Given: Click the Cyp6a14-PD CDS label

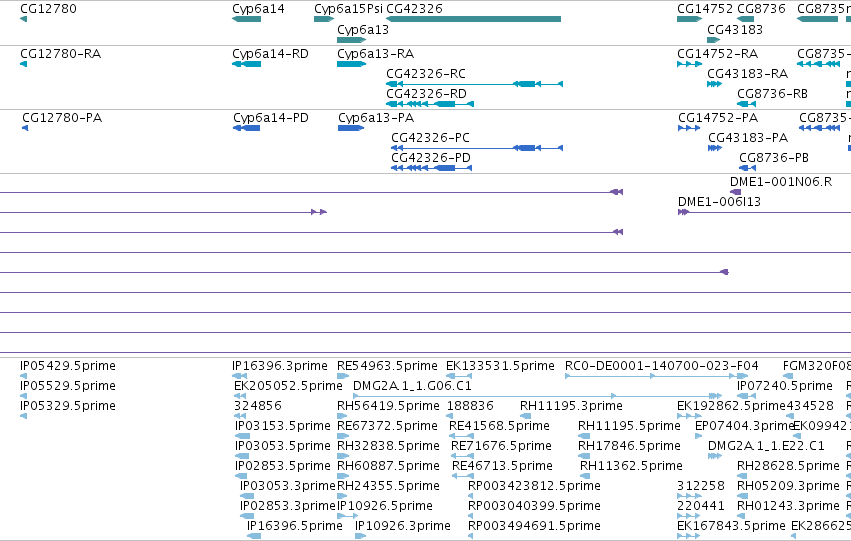Looking at the screenshot, I should [271, 118].
